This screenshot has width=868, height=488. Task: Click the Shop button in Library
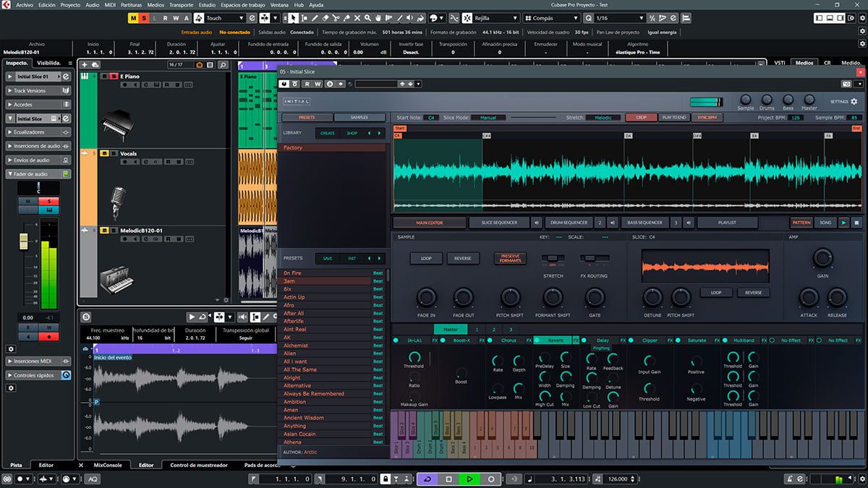352,133
